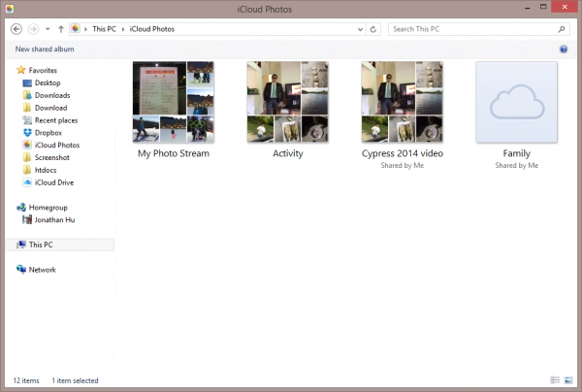Open iCloud Drive in sidebar
The height and width of the screenshot is (392, 582).
pos(54,182)
